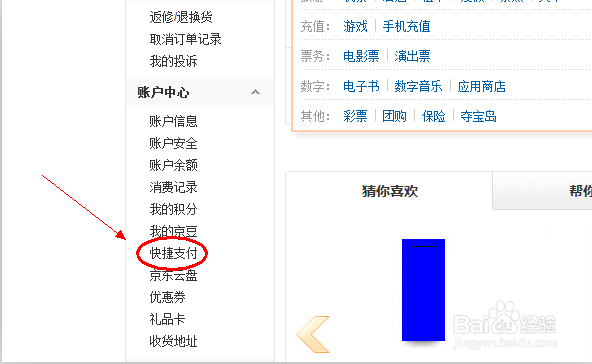The width and height of the screenshot is (592, 364).
Task: Open 优惠券 page
Action: (168, 297)
